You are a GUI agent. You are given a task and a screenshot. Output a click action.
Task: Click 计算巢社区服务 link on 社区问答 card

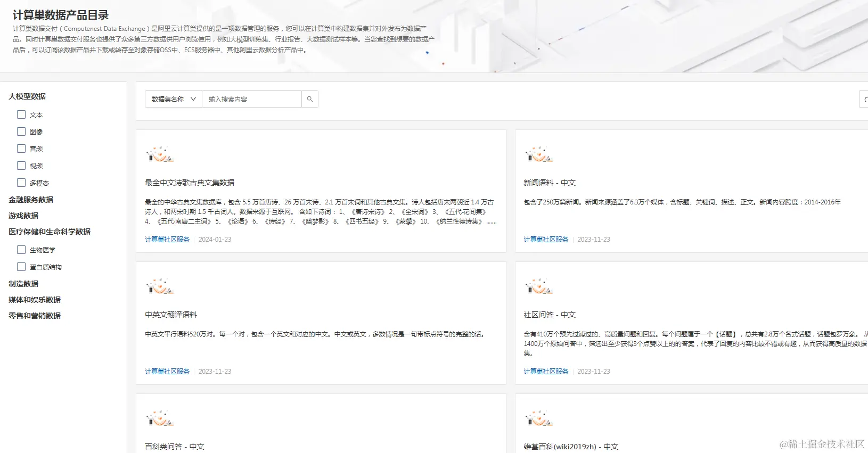(546, 372)
